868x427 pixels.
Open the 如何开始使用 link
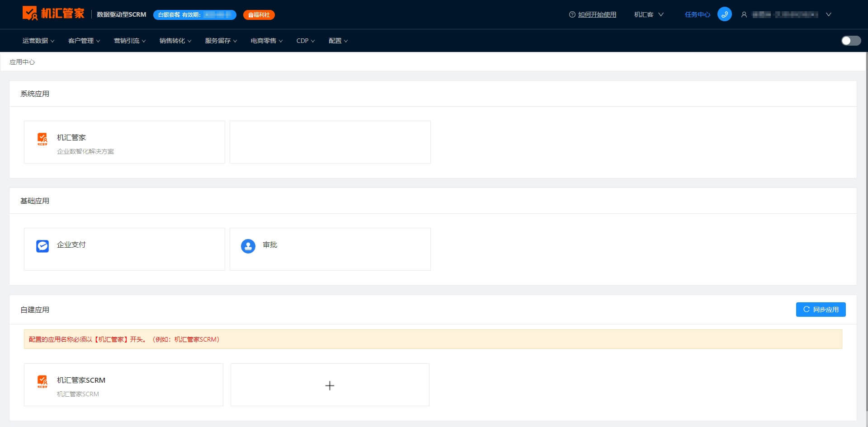[597, 14]
